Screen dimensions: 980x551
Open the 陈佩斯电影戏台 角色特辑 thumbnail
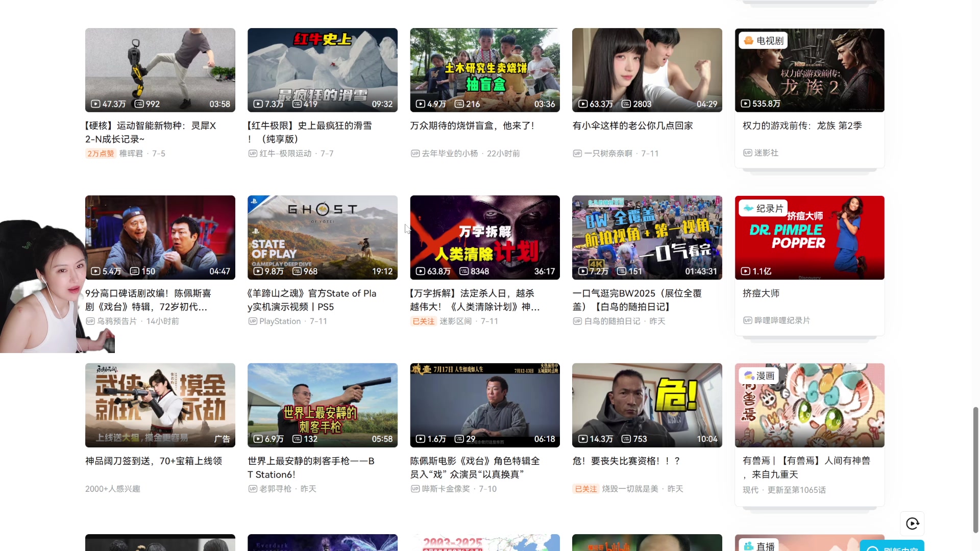485,405
